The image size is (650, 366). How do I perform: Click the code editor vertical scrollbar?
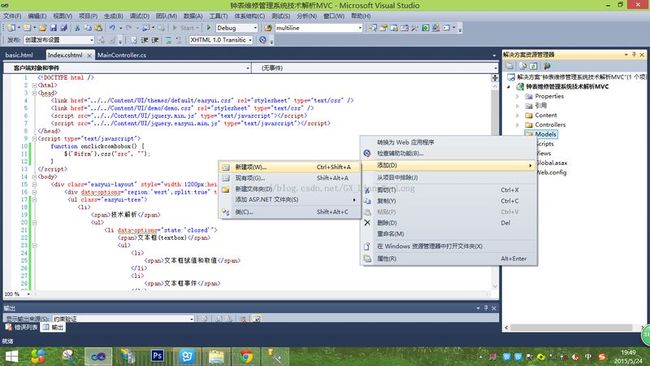[x=495, y=187]
